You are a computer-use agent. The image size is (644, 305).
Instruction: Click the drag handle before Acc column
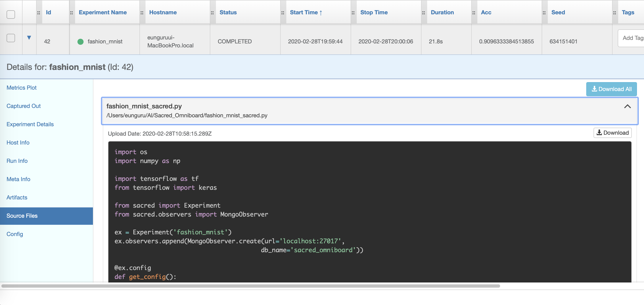point(474,13)
